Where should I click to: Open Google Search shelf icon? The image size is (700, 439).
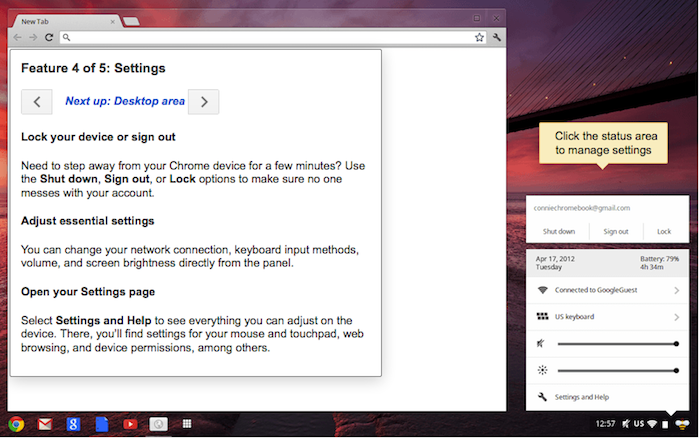[73, 424]
